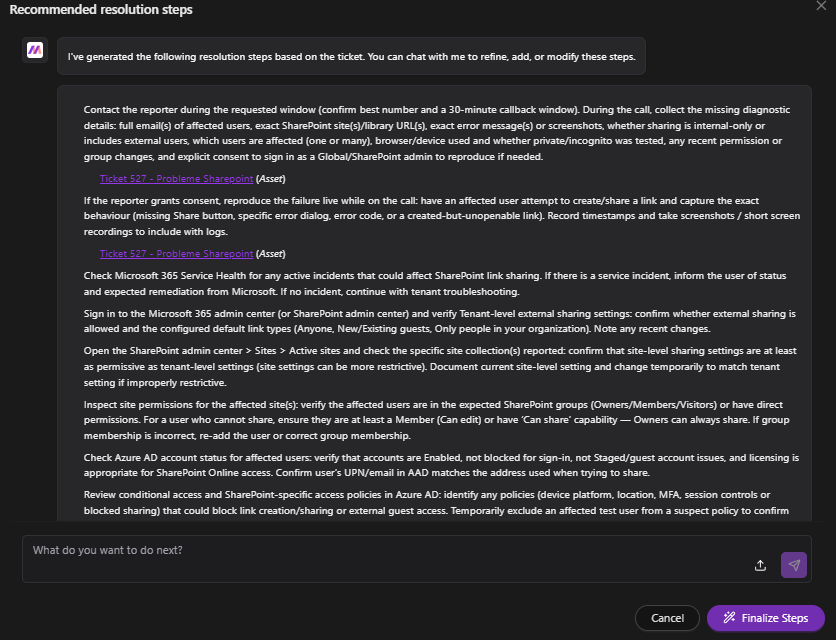Click the upload file icon
836x640 pixels.
760,565
